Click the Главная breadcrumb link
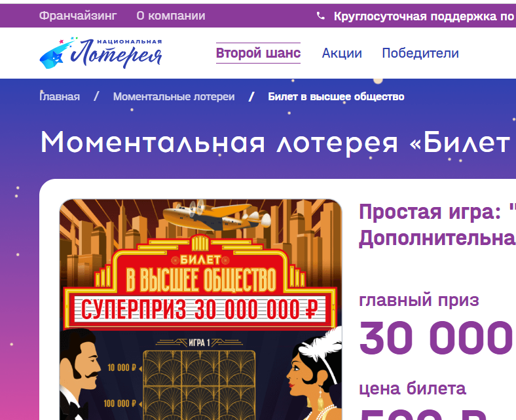 tap(60, 96)
